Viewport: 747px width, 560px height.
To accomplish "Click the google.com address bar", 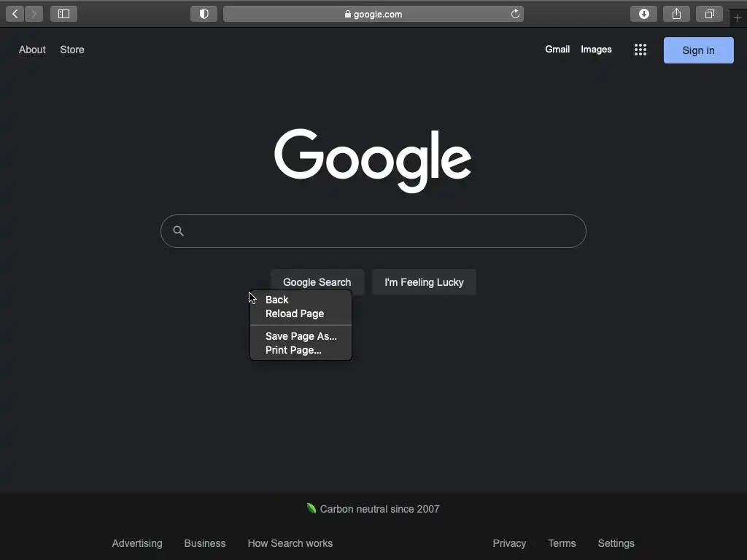I will tap(373, 14).
